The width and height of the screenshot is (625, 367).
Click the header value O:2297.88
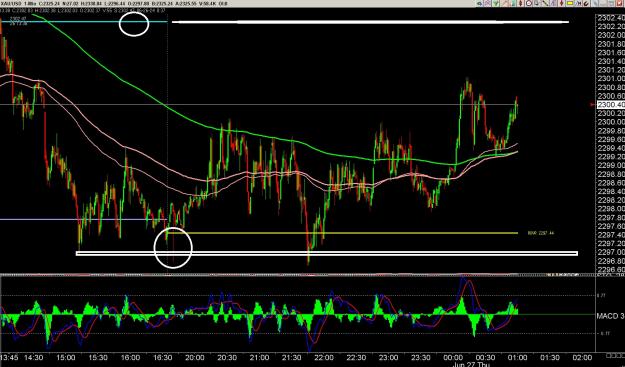(x=138, y=3)
